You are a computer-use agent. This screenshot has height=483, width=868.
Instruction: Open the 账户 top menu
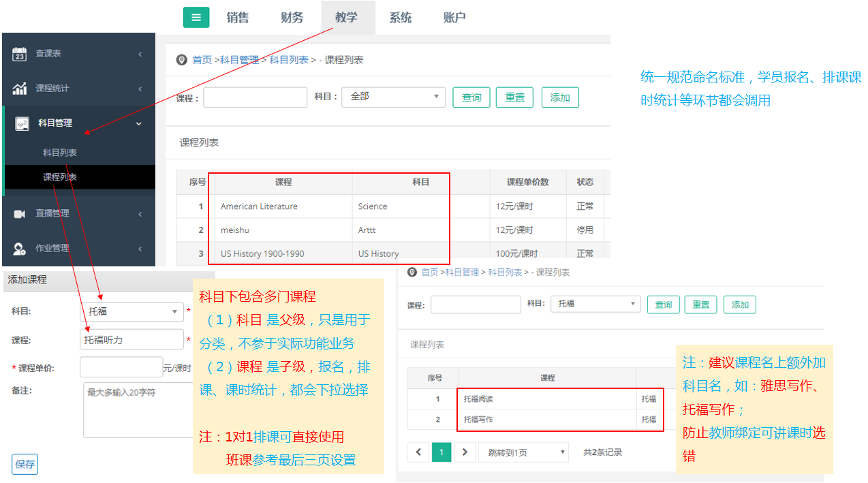[x=454, y=18]
